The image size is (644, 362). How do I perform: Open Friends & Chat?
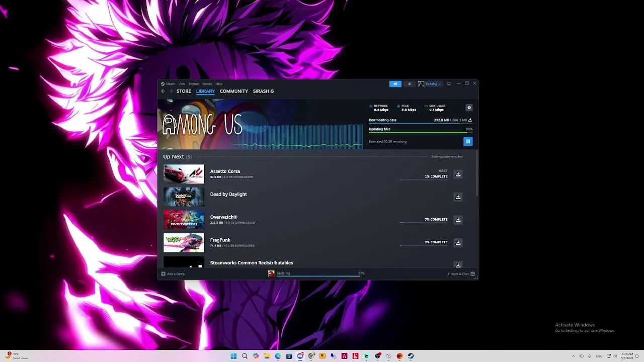pos(461,274)
